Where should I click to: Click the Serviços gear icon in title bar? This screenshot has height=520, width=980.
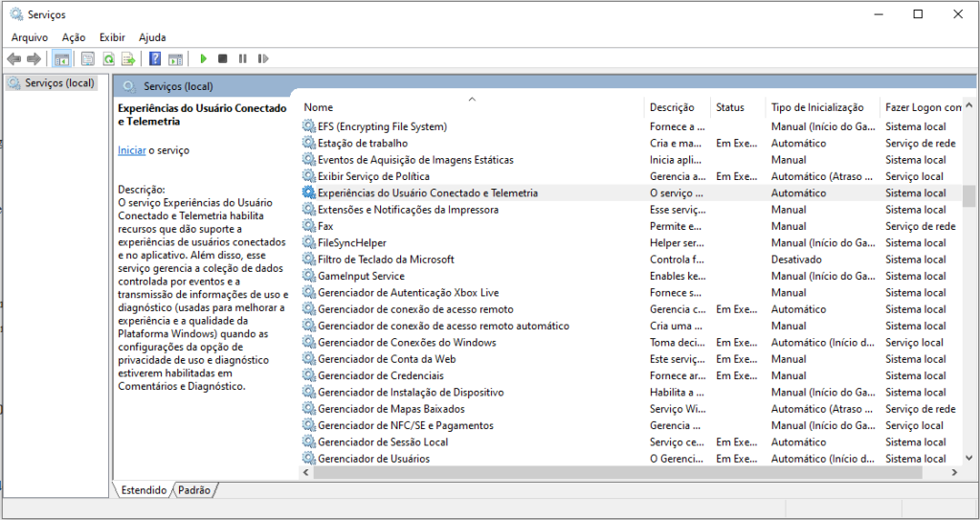(x=16, y=13)
